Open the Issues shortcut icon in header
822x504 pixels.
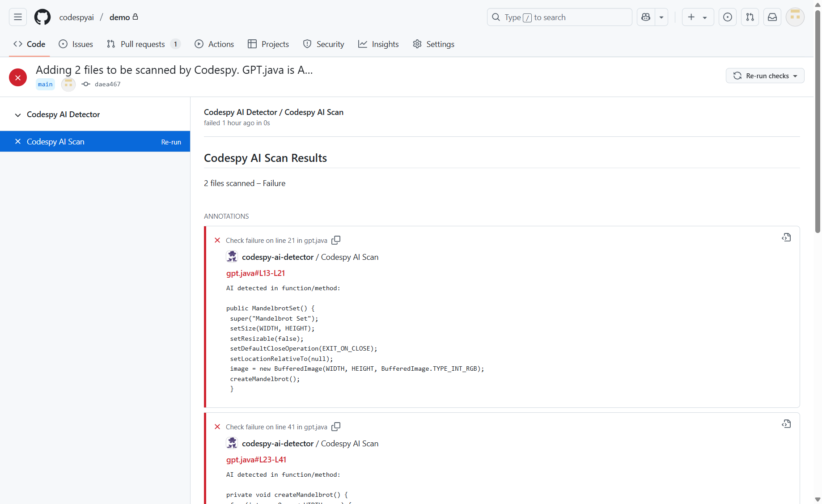(x=728, y=17)
